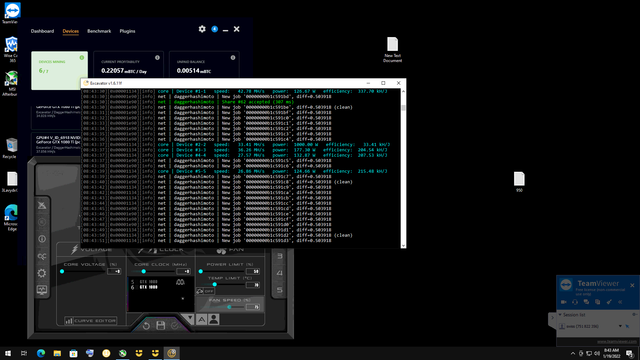Select GPU 6 GTX 1080 in Afterburner
640x360 pixels.
pos(144,287)
